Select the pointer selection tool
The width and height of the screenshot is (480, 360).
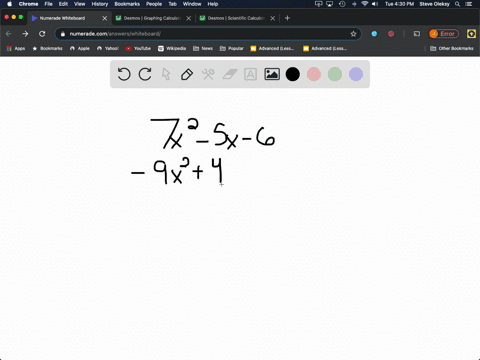click(166, 74)
